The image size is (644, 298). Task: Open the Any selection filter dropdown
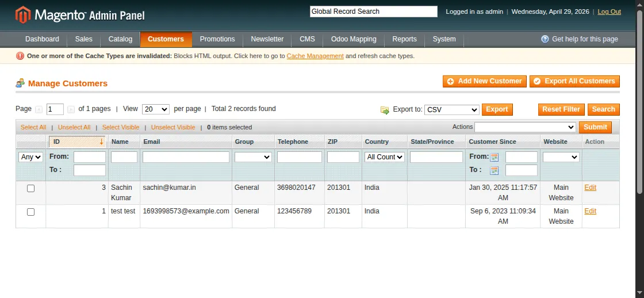[x=31, y=157]
